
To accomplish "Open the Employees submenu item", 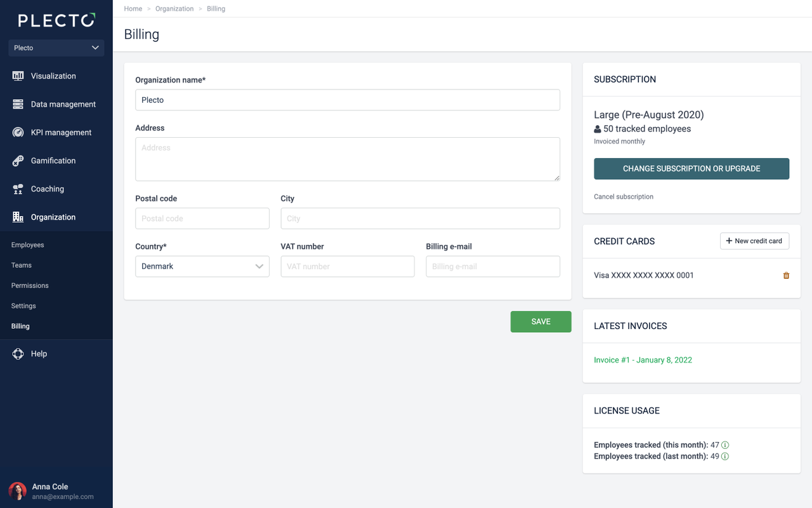I will pos(27,245).
